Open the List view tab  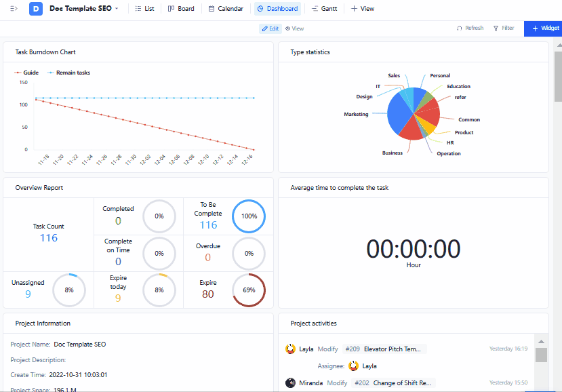point(144,9)
